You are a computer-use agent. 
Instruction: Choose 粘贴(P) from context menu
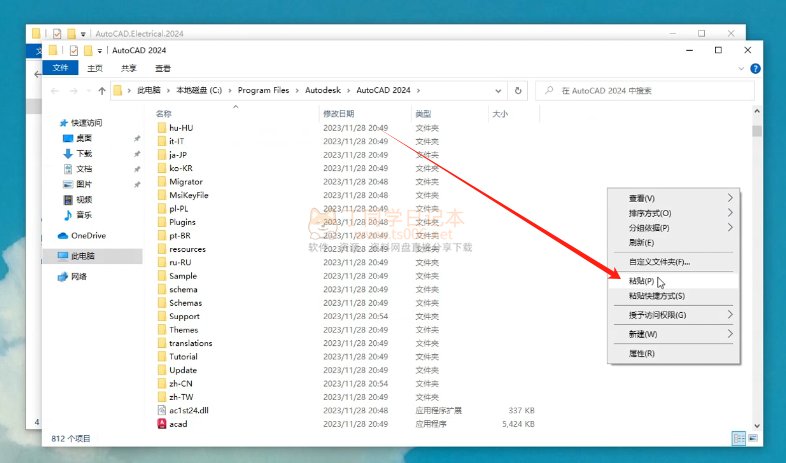[x=641, y=281]
